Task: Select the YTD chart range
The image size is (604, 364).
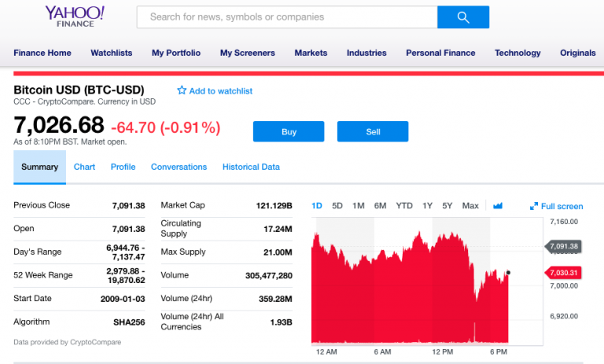Action: 404,206
